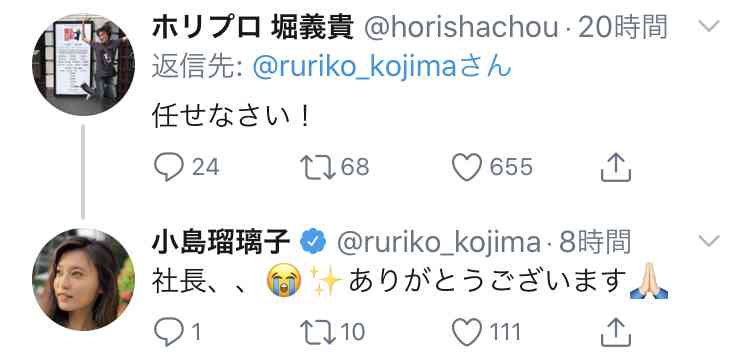The height and width of the screenshot is (364, 750).
Task: Like the tweet with 655 likes
Action: pyautogui.click(x=467, y=167)
